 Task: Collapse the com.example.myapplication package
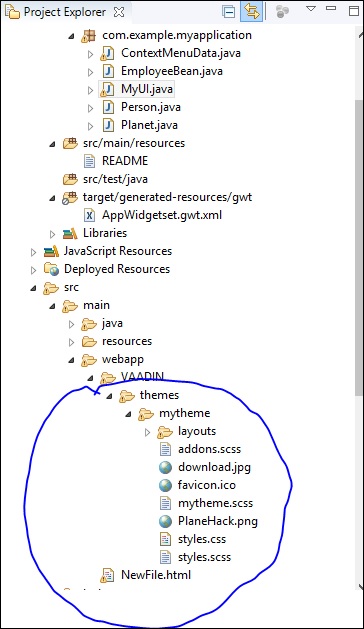[x=71, y=36]
